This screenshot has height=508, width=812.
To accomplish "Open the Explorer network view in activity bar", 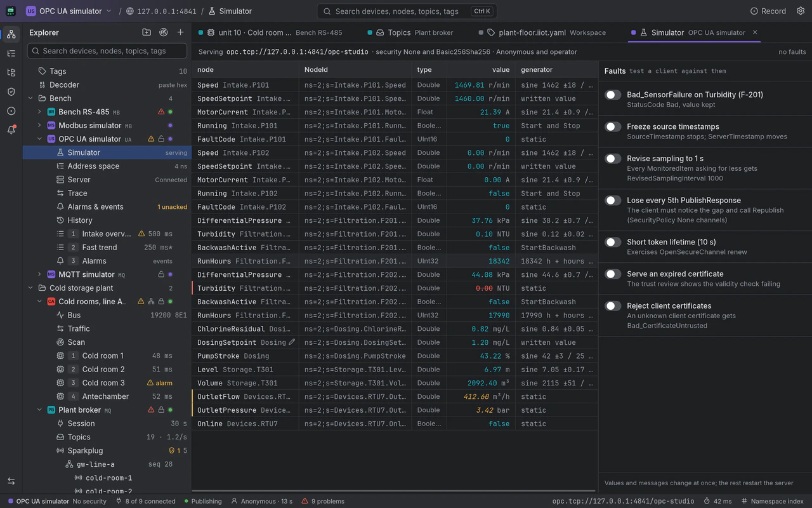I will pyautogui.click(x=11, y=34).
